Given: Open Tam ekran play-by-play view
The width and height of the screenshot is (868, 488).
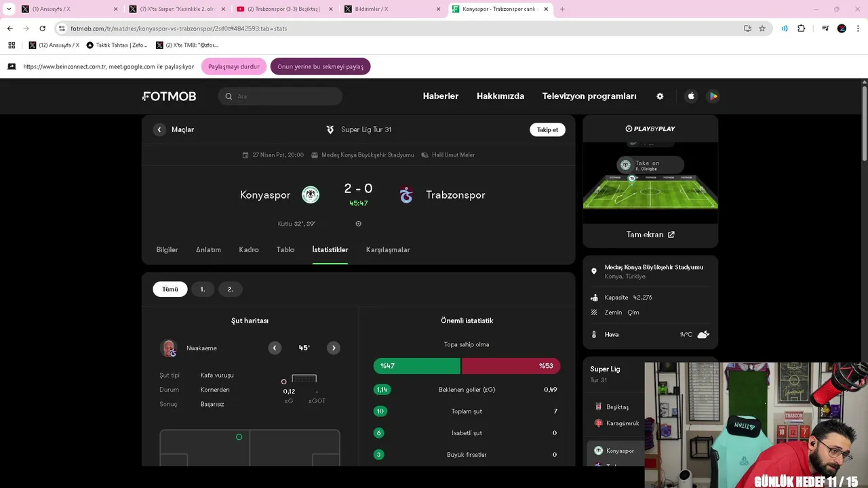Looking at the screenshot, I should (650, 235).
